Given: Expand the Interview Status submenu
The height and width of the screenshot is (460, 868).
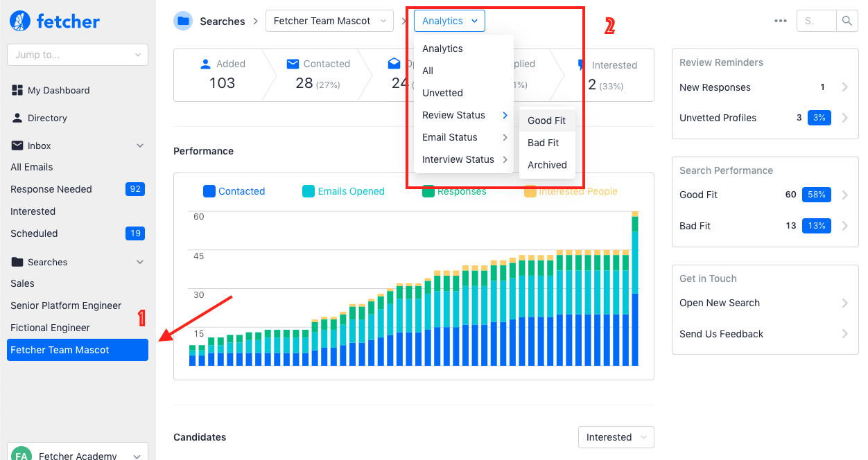Looking at the screenshot, I should click(464, 159).
